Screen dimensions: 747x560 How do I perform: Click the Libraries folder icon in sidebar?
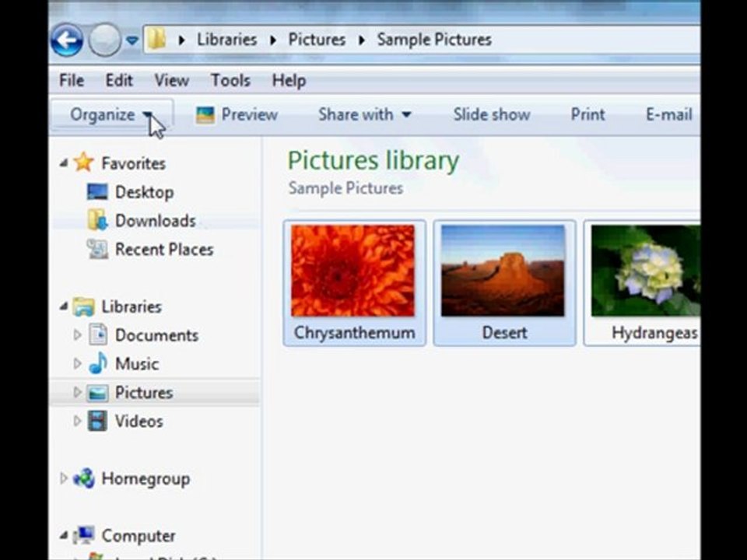[x=83, y=306]
